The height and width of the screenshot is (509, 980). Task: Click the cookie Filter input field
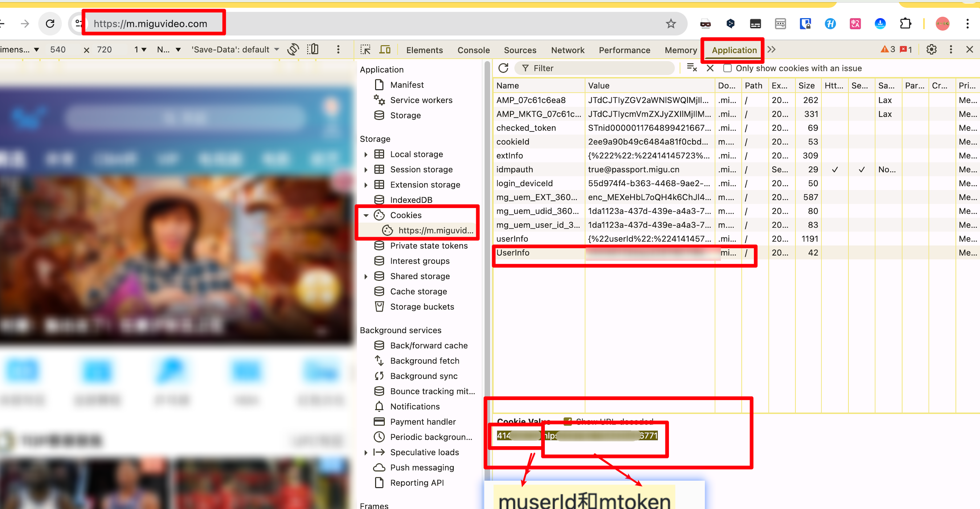[x=594, y=68]
